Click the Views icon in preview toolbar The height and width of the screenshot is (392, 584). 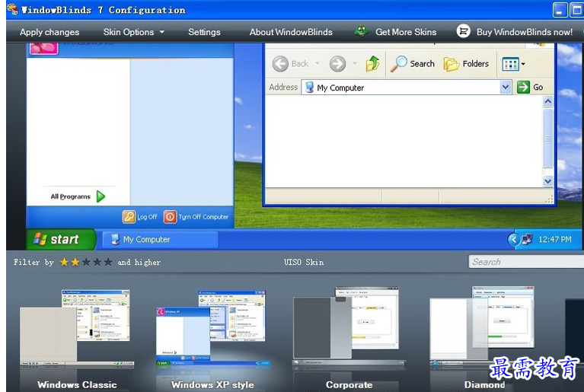click(x=510, y=64)
